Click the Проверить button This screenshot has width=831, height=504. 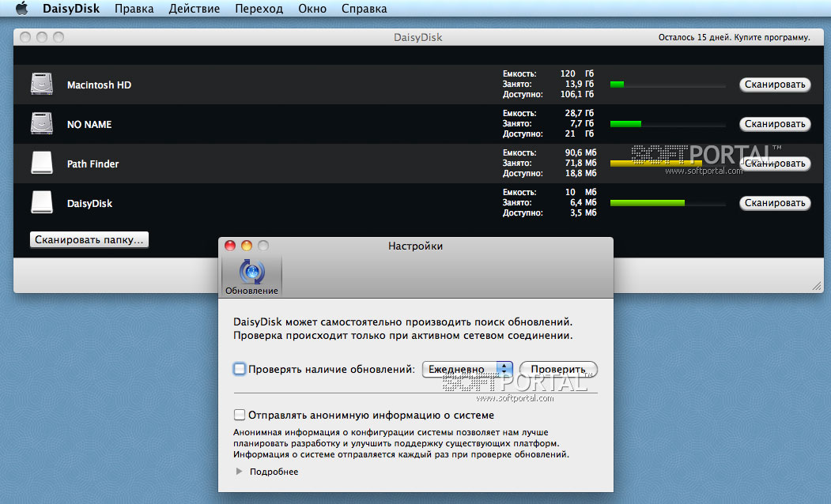tap(558, 369)
